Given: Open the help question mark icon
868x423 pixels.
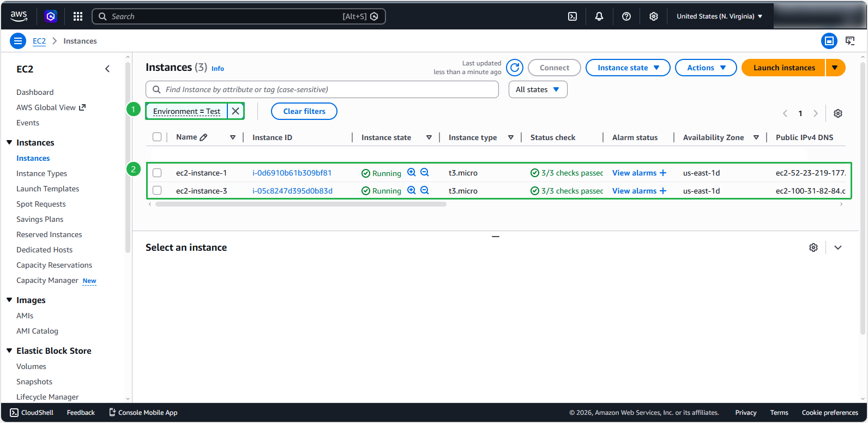Looking at the screenshot, I should click(x=626, y=16).
